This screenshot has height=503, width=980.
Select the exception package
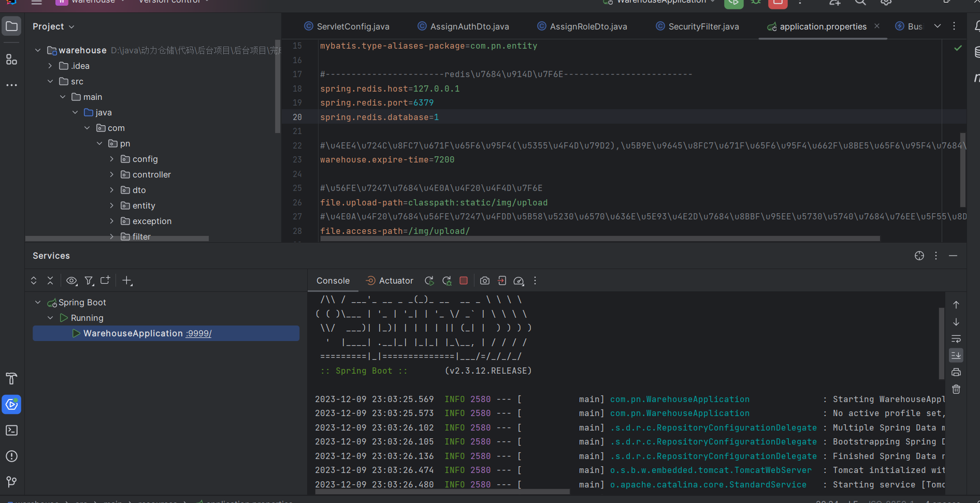point(152,221)
